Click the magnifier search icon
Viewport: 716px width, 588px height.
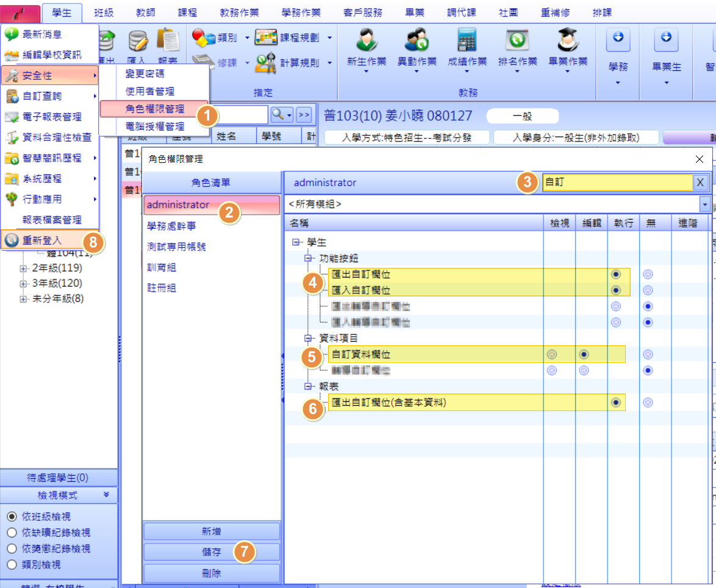click(277, 115)
